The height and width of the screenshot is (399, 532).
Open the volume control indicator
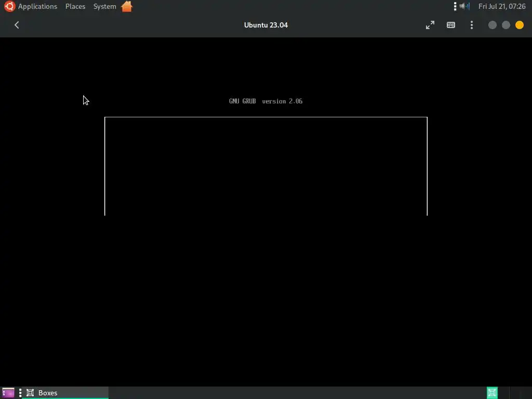pyautogui.click(x=464, y=6)
